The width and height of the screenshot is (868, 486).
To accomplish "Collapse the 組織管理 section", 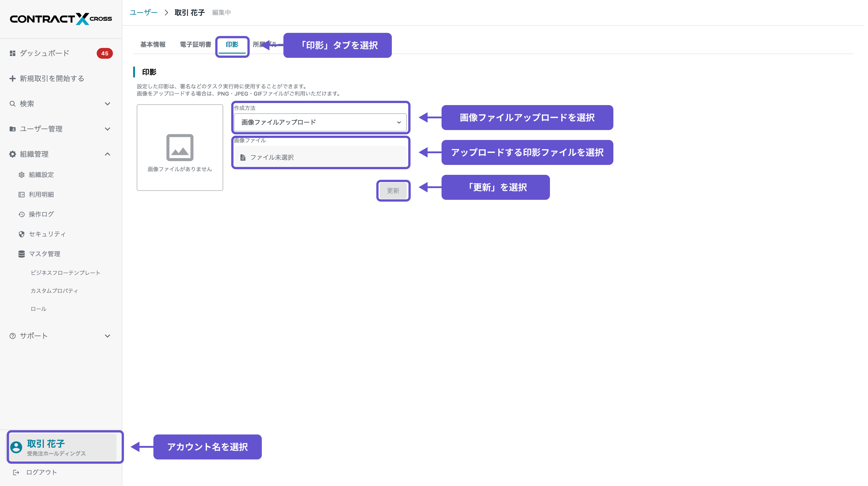I will [x=108, y=154].
